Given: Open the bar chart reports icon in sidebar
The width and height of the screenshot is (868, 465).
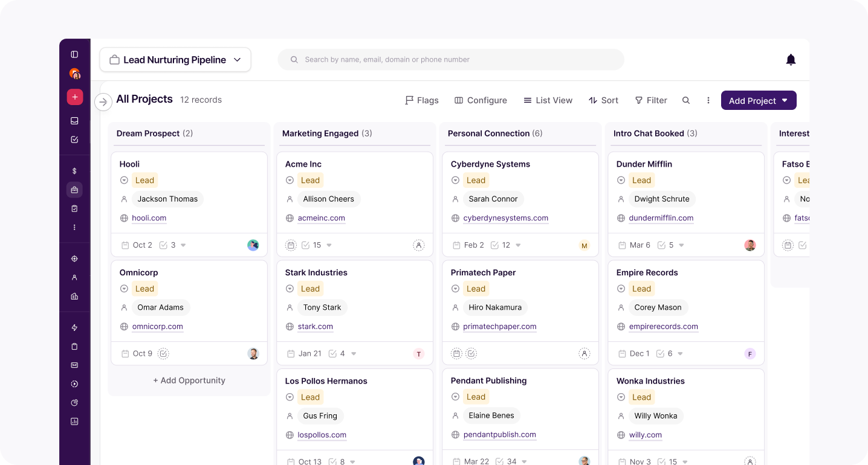Looking at the screenshot, I should click(74, 422).
